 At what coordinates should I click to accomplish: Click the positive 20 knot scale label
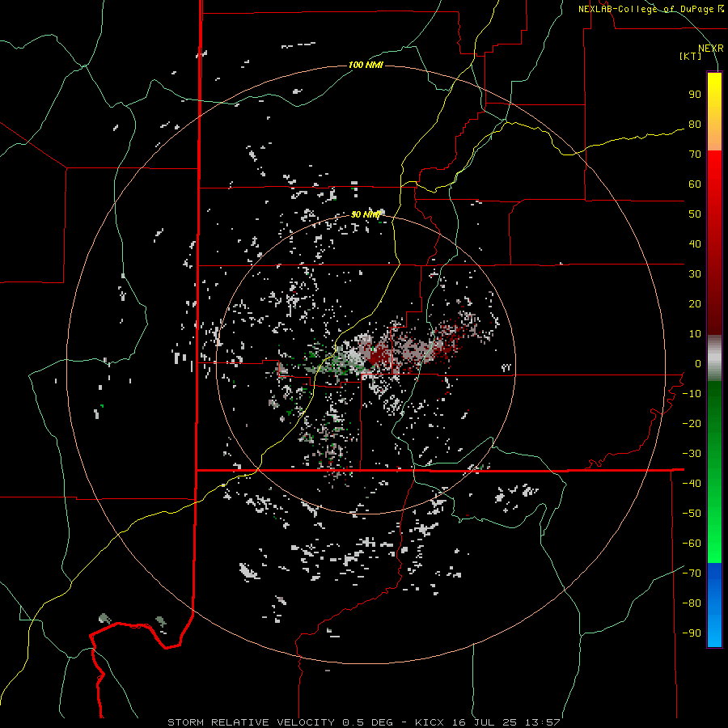coord(695,304)
